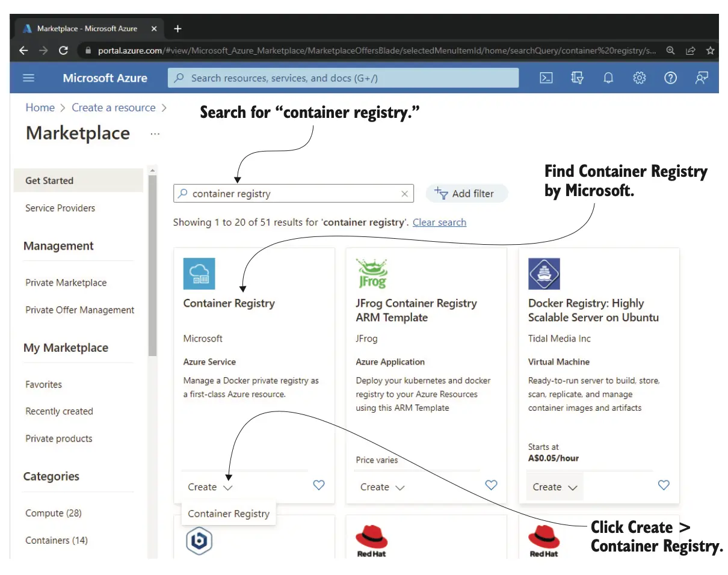
Task: Favorite the Container Registry offer
Action: coord(319,485)
